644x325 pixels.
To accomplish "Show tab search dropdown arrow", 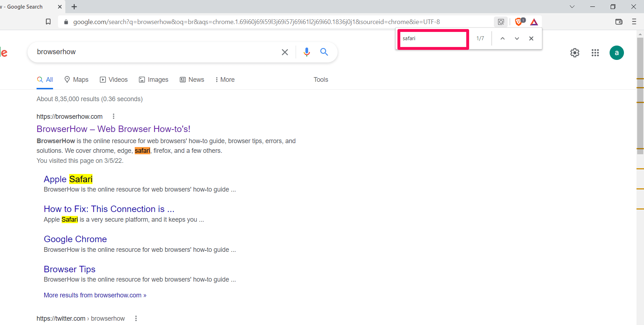I will (x=572, y=7).
